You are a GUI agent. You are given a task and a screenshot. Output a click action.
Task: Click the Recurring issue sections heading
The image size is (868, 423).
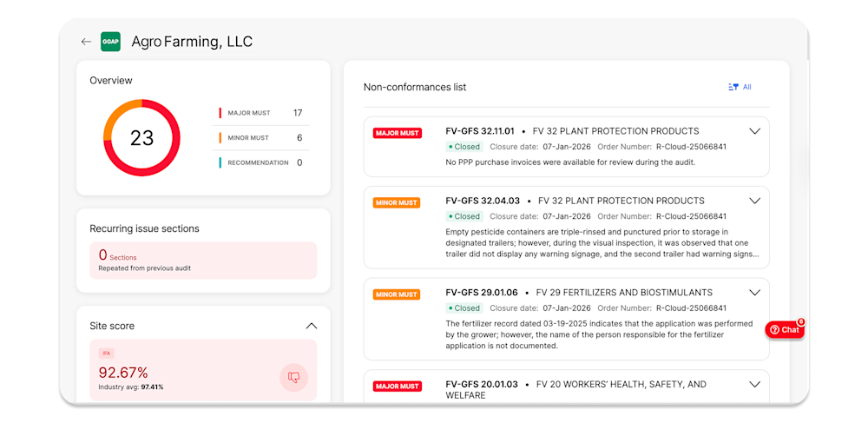click(144, 228)
